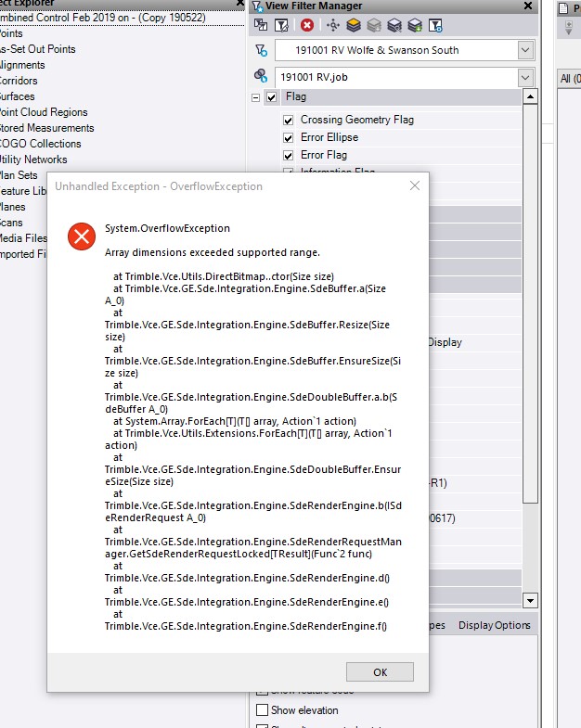Select COGO Collections node

tap(40, 144)
